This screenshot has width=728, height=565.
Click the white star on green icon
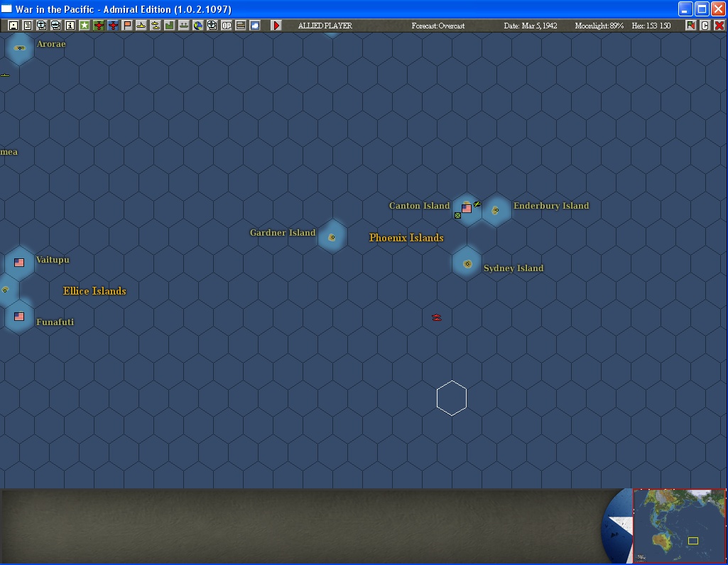(84, 26)
